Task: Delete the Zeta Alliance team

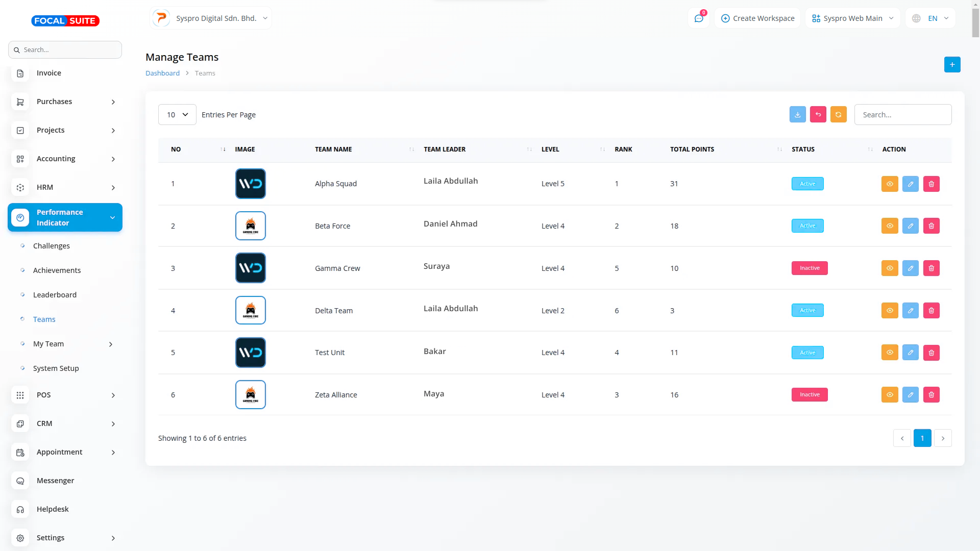Action: tap(931, 395)
